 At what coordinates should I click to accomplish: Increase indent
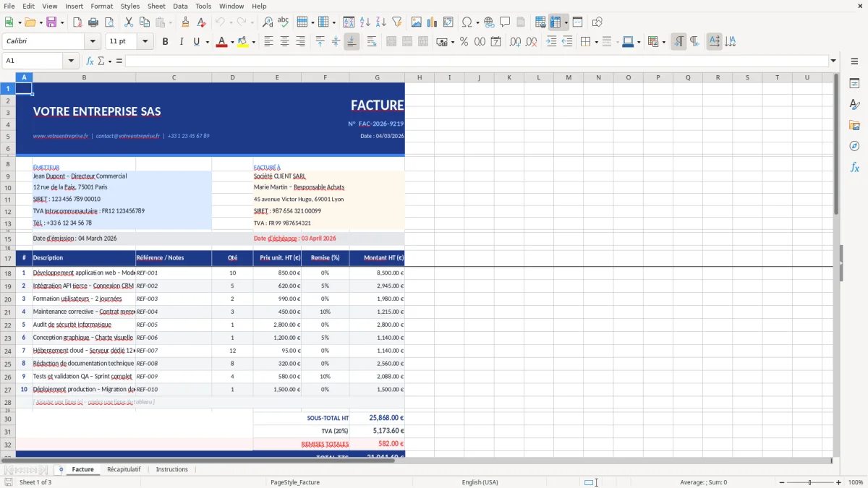(x=551, y=42)
